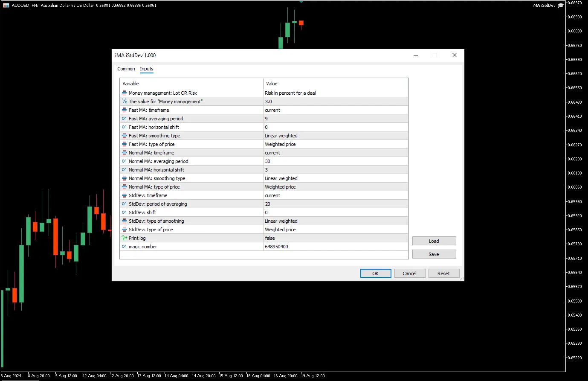The height and width of the screenshot is (381, 588).
Task: Save the current input set
Action: pyautogui.click(x=434, y=254)
